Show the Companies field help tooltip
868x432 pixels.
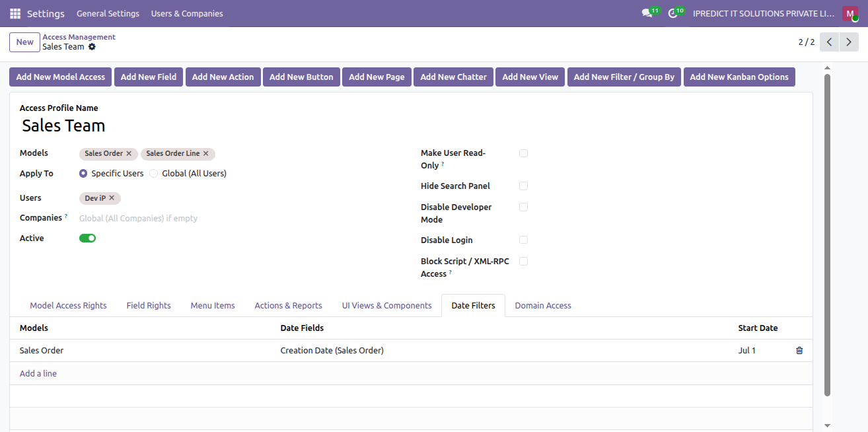(x=66, y=216)
